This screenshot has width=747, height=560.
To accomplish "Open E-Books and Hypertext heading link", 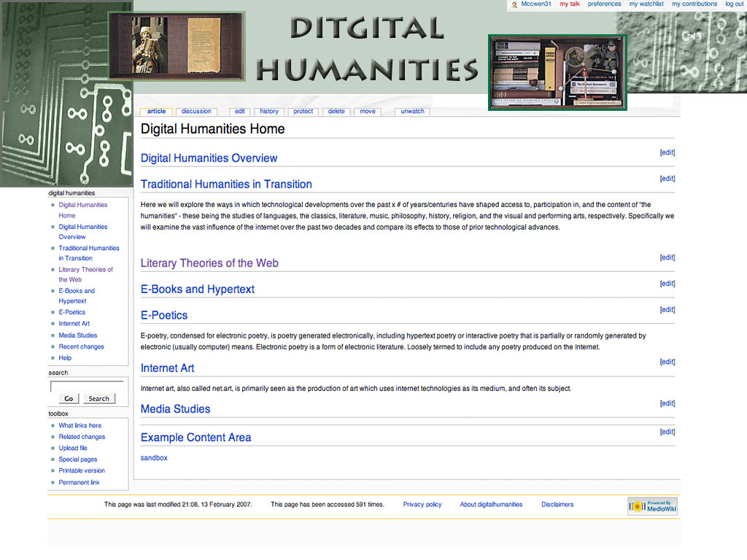I will pos(198,289).
